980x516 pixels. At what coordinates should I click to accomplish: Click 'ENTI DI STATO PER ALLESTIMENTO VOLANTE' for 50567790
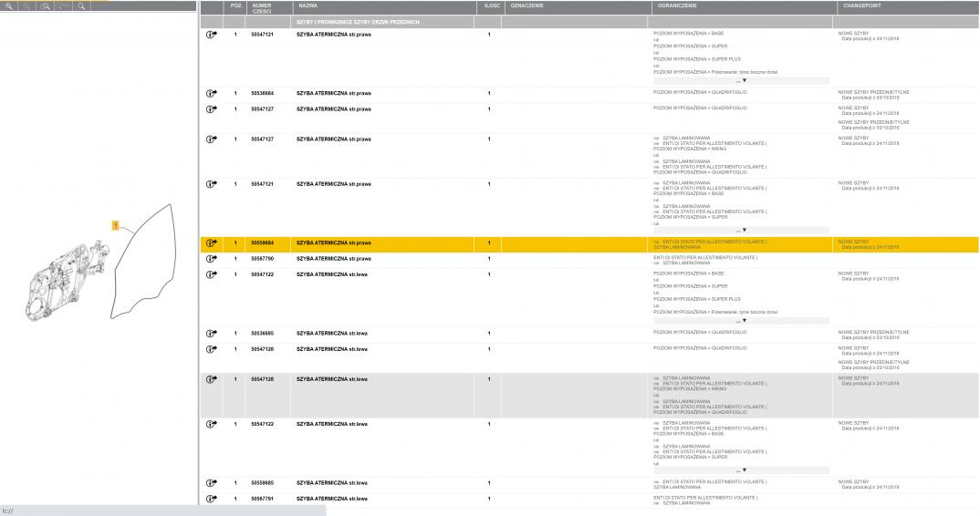click(705, 257)
